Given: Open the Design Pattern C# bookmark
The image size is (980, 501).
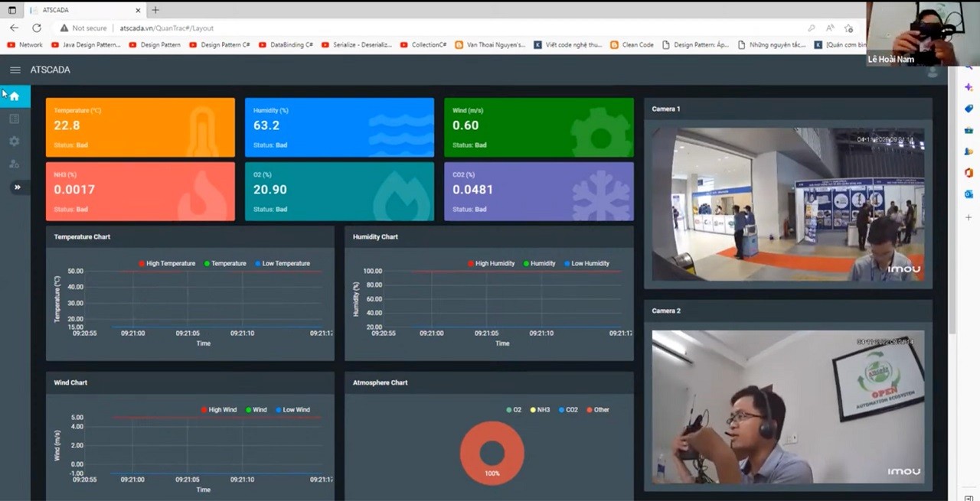Looking at the screenshot, I should tap(220, 45).
